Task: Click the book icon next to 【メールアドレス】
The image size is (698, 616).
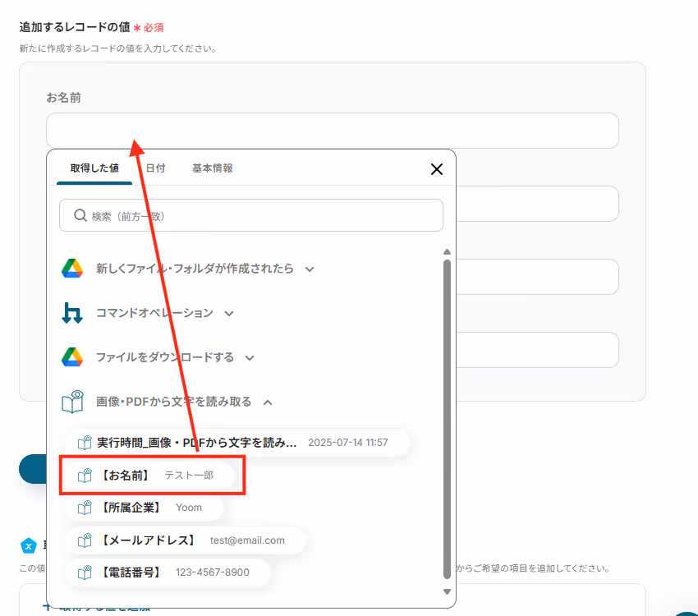Action: pos(85,540)
